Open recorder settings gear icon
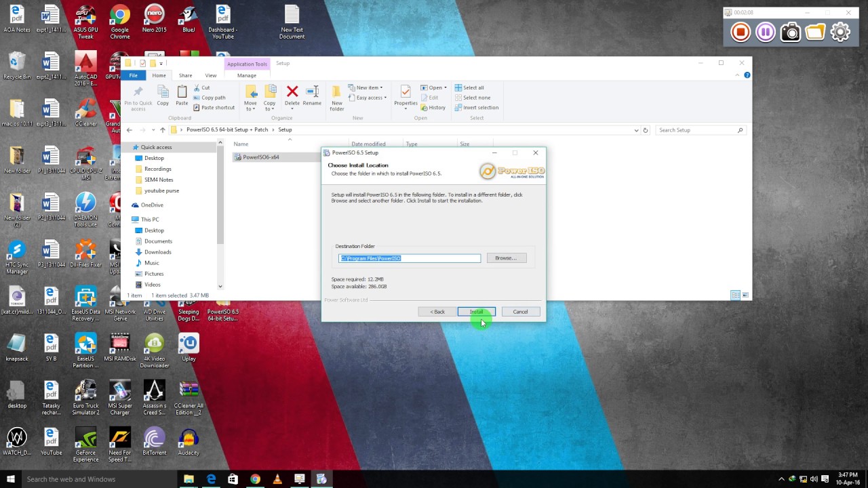 840,32
